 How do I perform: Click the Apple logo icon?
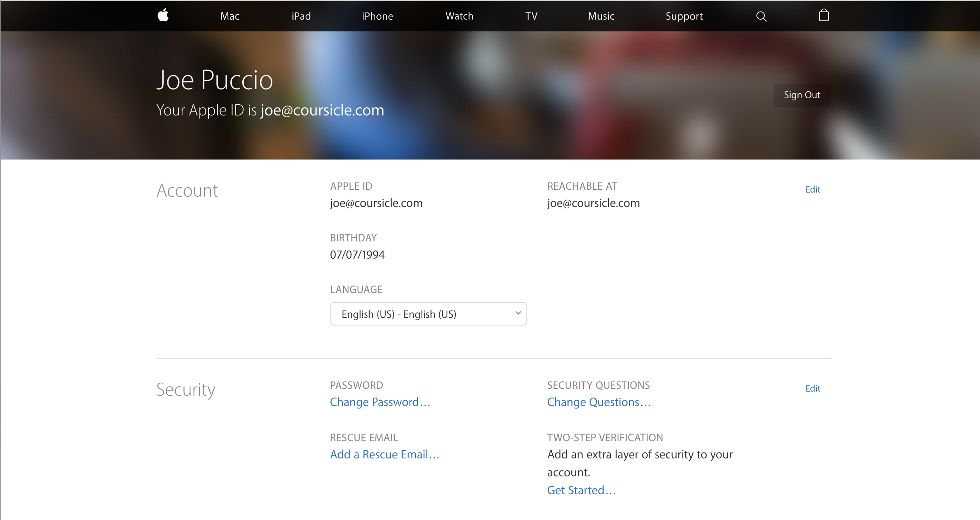[163, 16]
